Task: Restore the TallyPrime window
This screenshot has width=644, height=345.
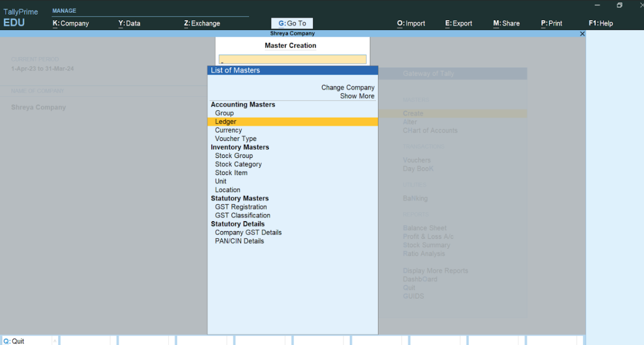Action: (619, 5)
